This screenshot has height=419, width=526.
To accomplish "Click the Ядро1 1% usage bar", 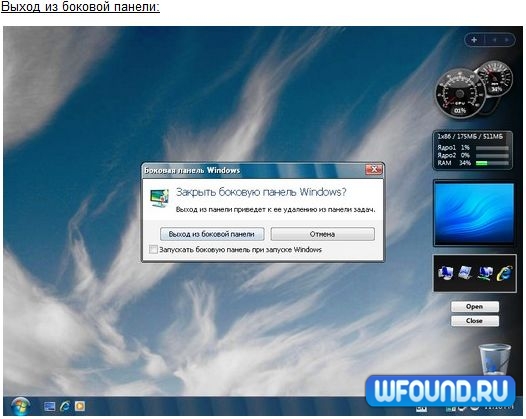I will click(492, 148).
